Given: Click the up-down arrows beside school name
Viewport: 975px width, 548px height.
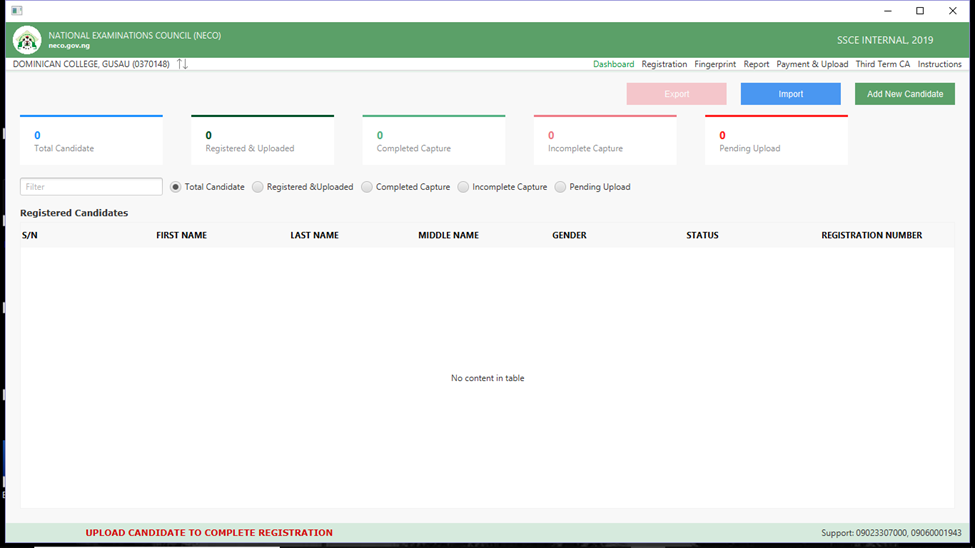Looking at the screenshot, I should [x=182, y=64].
